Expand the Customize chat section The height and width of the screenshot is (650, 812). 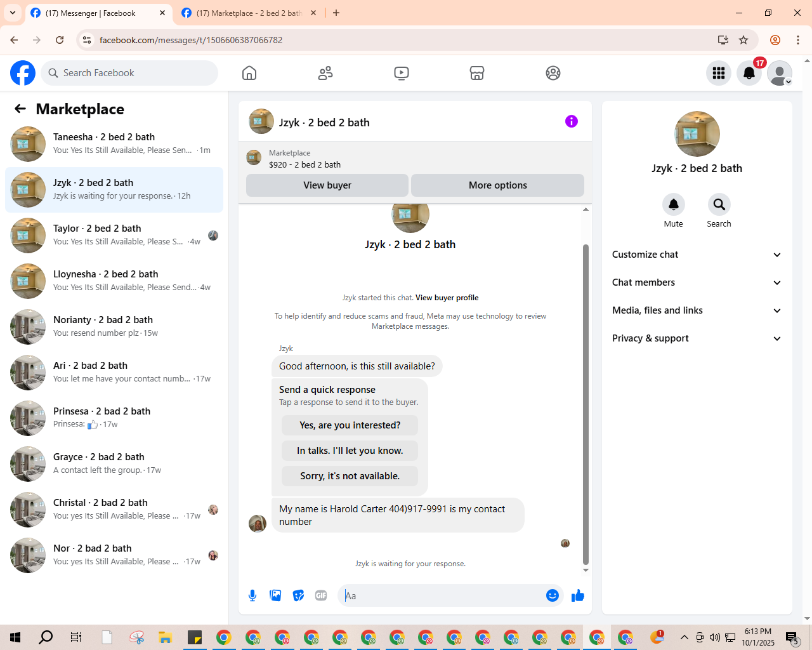coord(697,255)
